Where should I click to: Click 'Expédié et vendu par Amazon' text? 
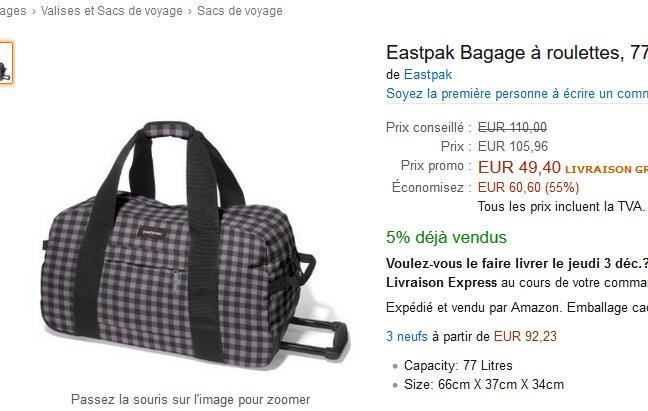click(474, 308)
